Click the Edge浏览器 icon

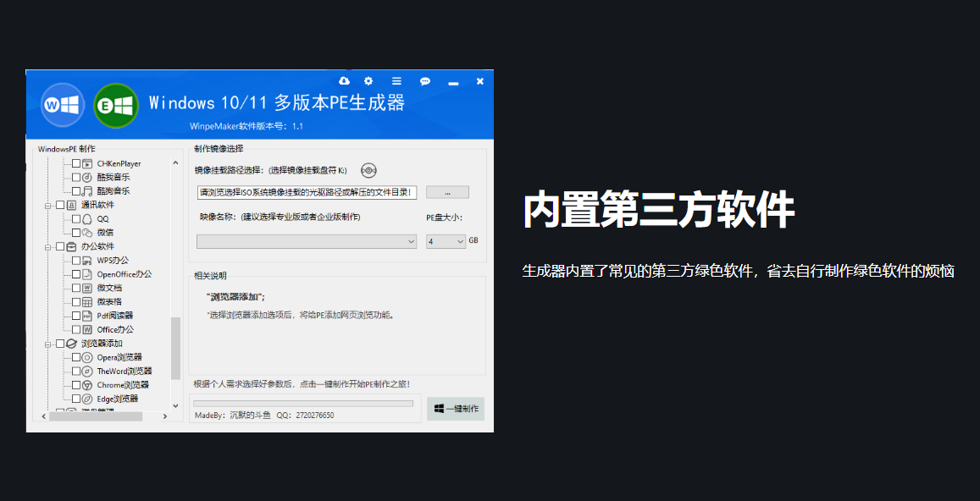tap(87, 399)
